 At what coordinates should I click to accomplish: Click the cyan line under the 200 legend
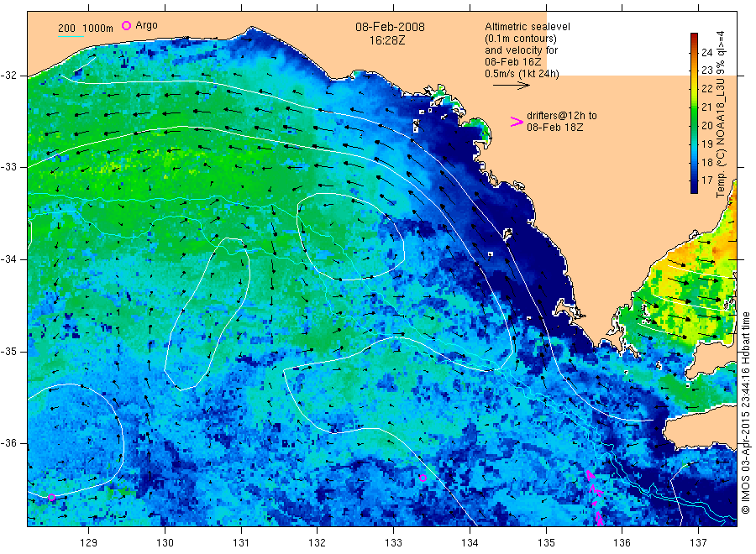(x=71, y=36)
